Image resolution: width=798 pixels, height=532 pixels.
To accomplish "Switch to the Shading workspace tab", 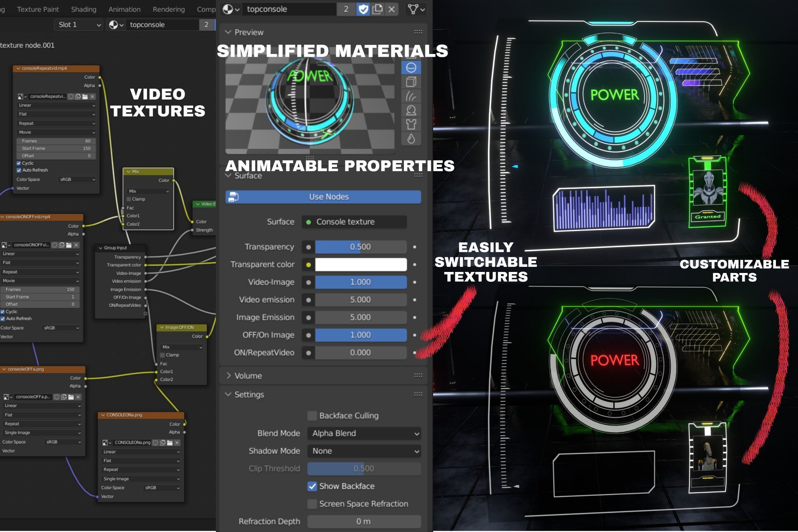I will 83,10.
